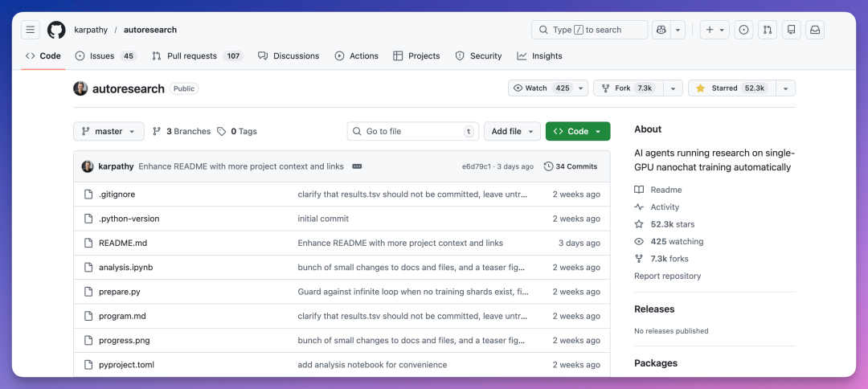The width and height of the screenshot is (868, 389).
Task: Expand the star lists dropdown arrow
Action: coord(785,88)
